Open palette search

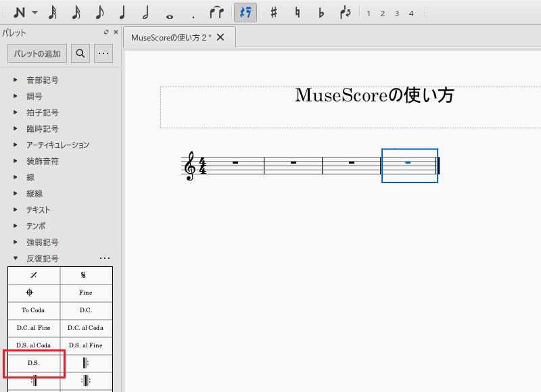click(x=80, y=53)
